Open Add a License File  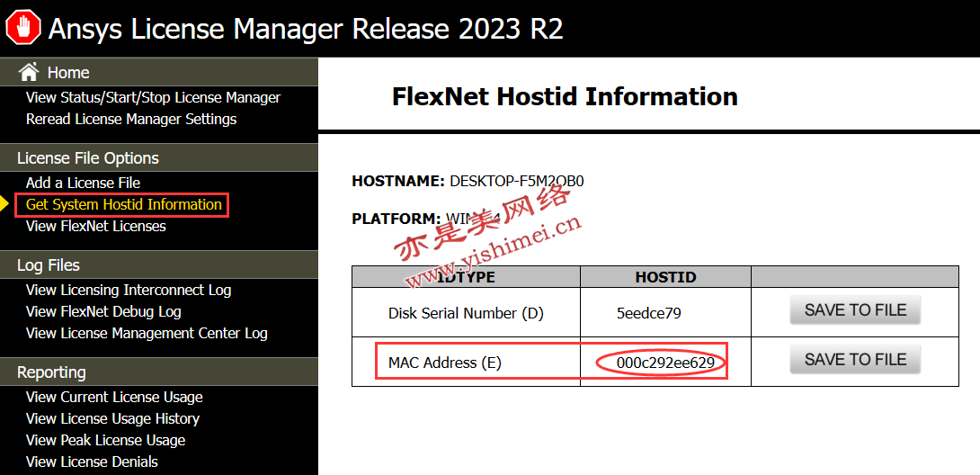[x=83, y=184]
